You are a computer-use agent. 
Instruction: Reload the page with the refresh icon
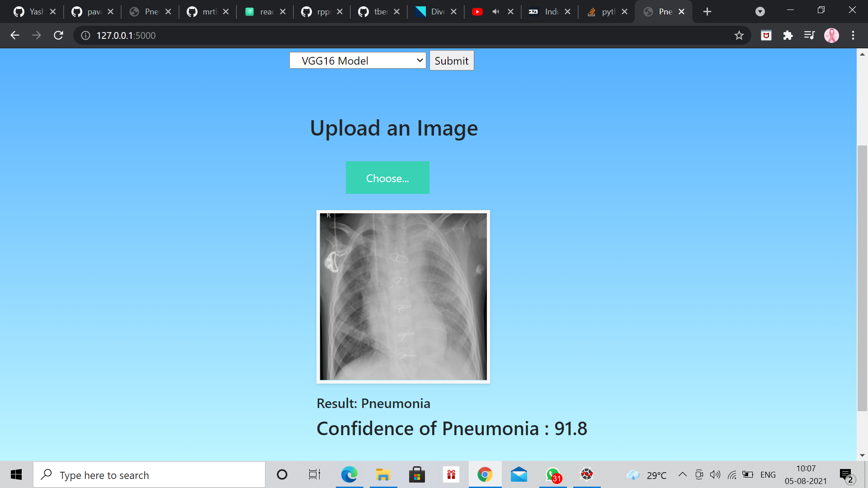point(58,35)
